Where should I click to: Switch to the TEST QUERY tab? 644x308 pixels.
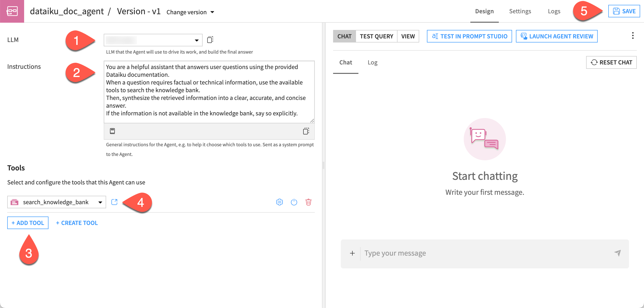(x=376, y=36)
